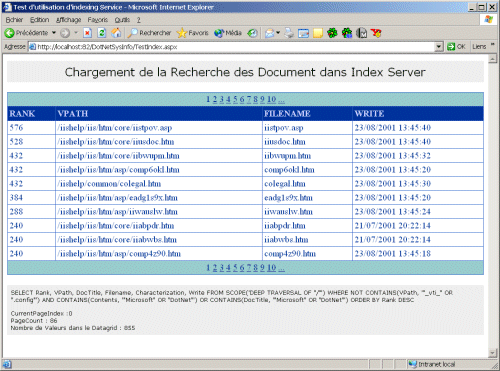The height and width of the screenshot is (371, 500).
Task: Click the Internet Explorer title bar icon
Action: 7,7
